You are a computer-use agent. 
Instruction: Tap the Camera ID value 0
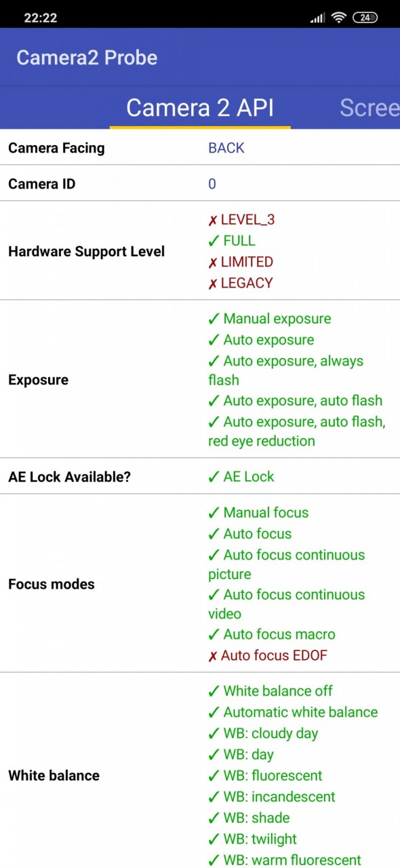point(212,184)
